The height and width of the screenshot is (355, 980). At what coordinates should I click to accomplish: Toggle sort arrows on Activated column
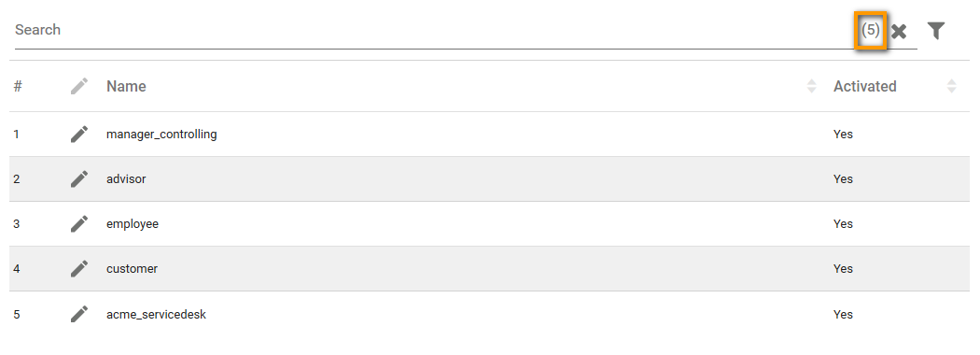(x=951, y=86)
